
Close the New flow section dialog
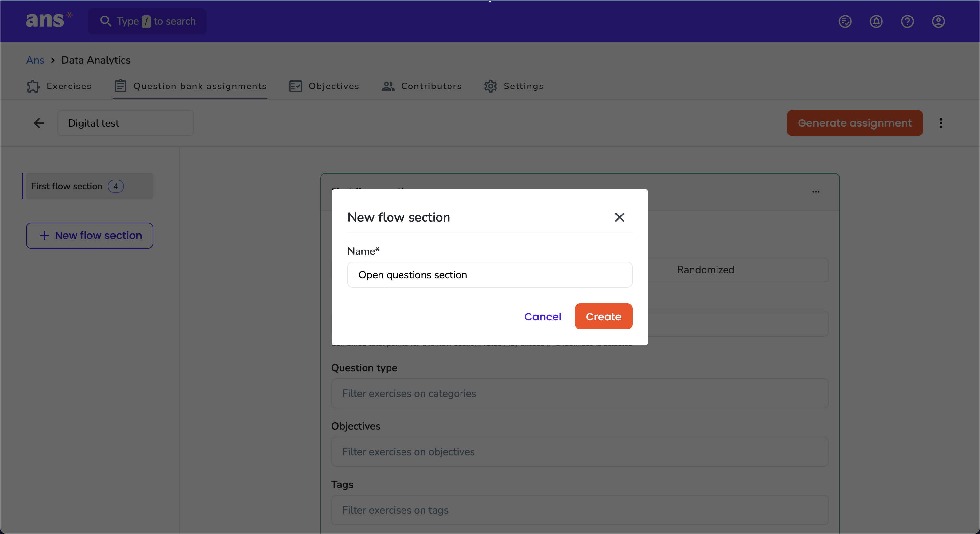pos(619,217)
